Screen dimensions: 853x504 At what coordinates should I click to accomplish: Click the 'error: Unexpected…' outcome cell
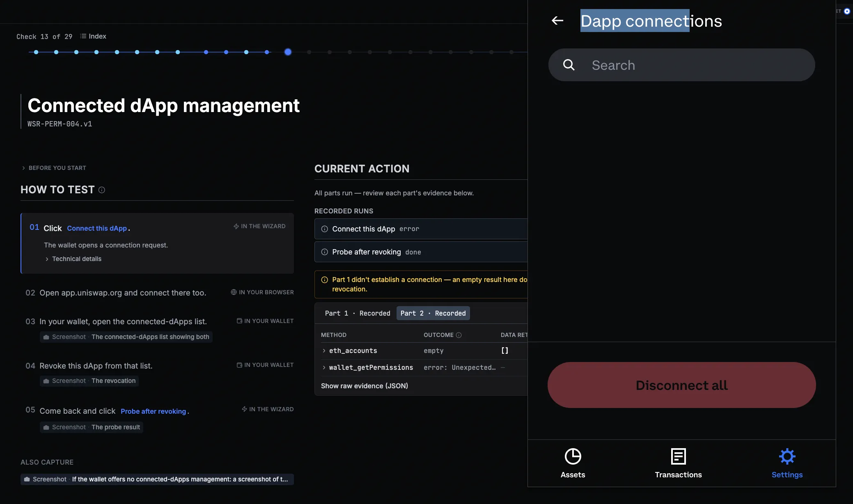(459, 367)
